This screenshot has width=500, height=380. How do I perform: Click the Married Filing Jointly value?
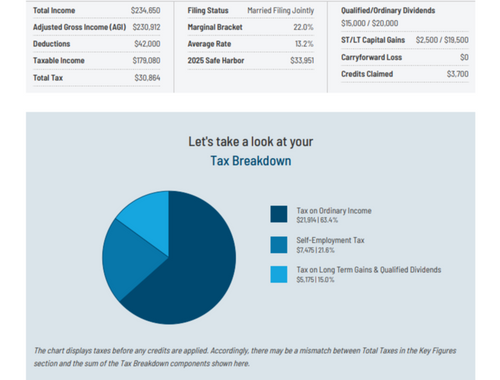281,10
